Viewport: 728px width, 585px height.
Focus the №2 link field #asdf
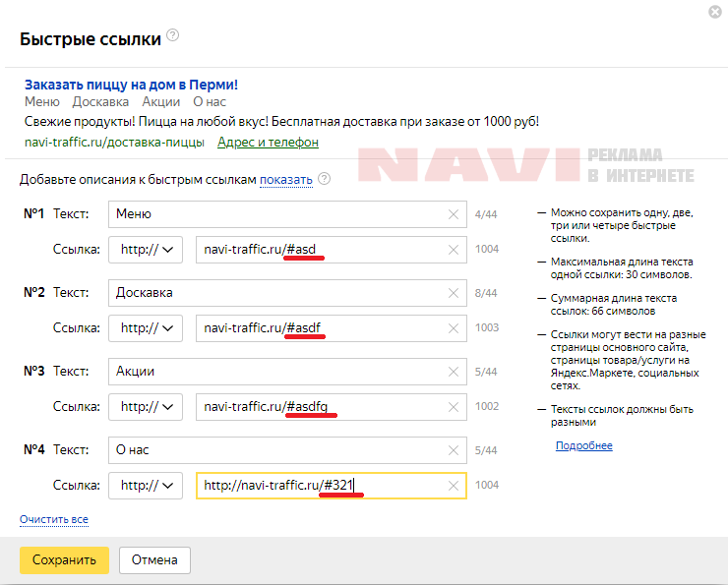click(331, 328)
